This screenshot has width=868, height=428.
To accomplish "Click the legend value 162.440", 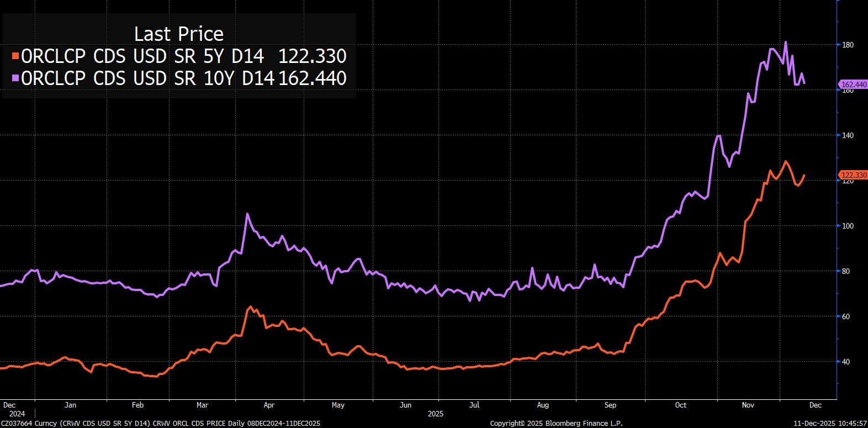I will pos(313,78).
